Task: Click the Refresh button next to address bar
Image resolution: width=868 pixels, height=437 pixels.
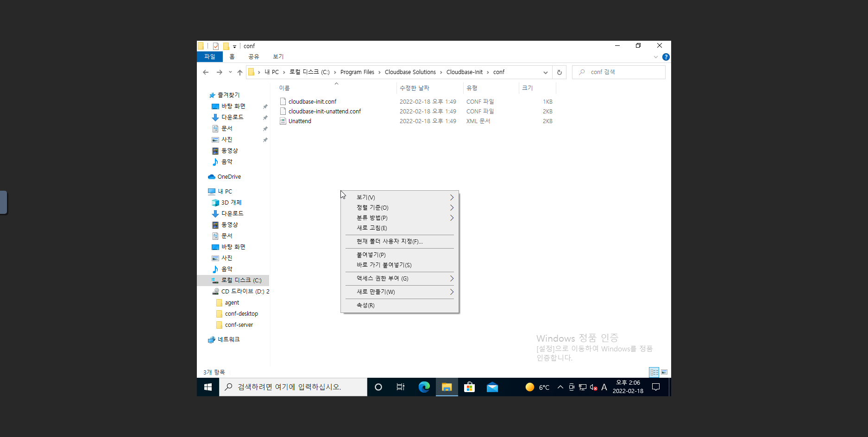Action: pyautogui.click(x=559, y=72)
